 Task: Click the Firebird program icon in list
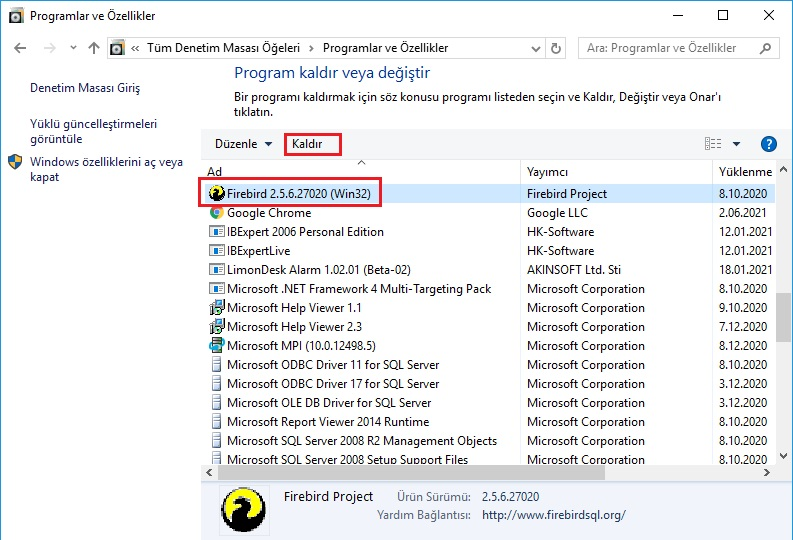pos(216,193)
